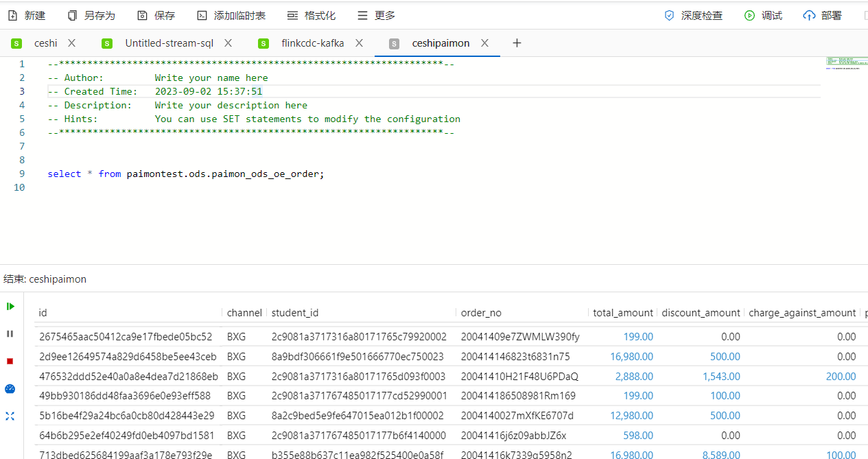
Task: Click the 2,888.00 total amount value
Action: tap(634, 376)
